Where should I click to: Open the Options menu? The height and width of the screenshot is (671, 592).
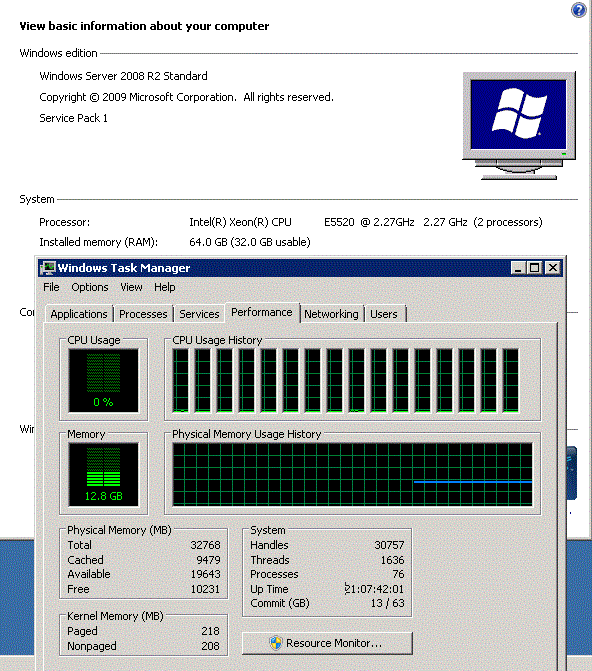coord(89,287)
